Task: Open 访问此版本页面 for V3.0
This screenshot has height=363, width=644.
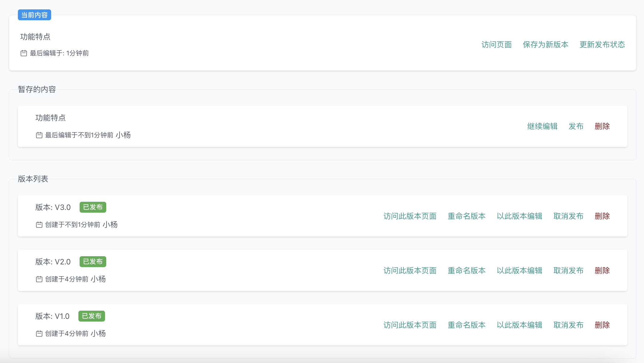Action: tap(410, 216)
